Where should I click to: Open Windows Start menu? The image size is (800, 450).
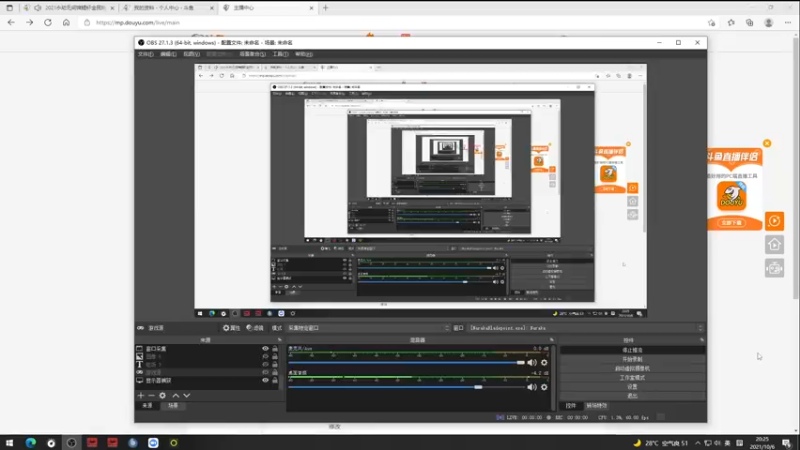coord(9,443)
